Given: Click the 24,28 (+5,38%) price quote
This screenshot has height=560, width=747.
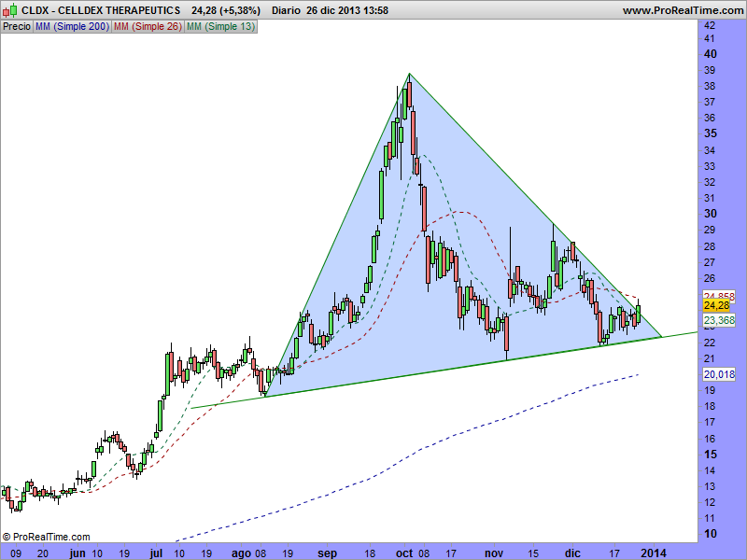Looking at the screenshot, I should click(x=226, y=10).
